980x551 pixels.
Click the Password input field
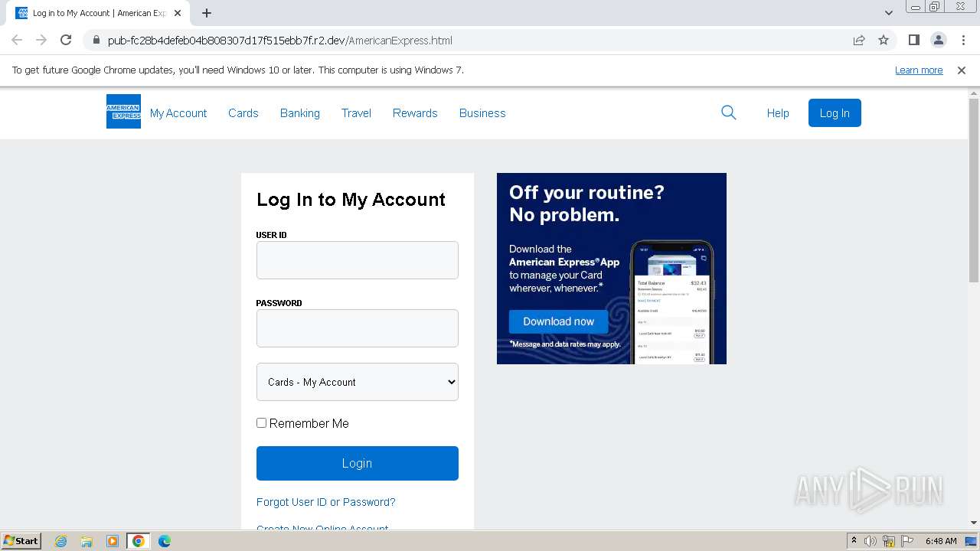tap(358, 328)
